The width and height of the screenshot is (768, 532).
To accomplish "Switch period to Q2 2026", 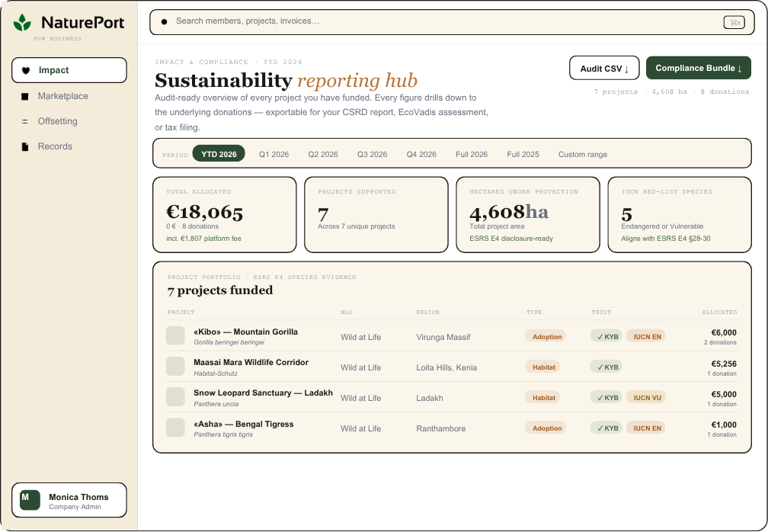I will pos(323,154).
